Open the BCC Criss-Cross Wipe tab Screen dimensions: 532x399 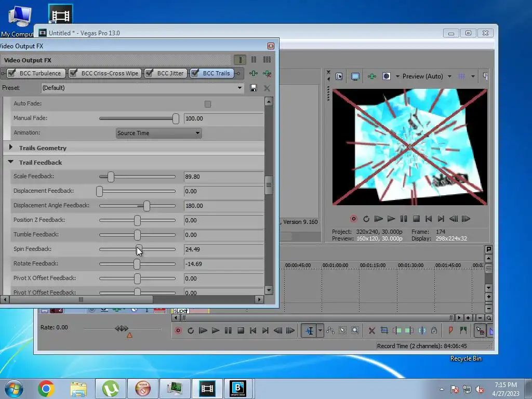point(110,73)
